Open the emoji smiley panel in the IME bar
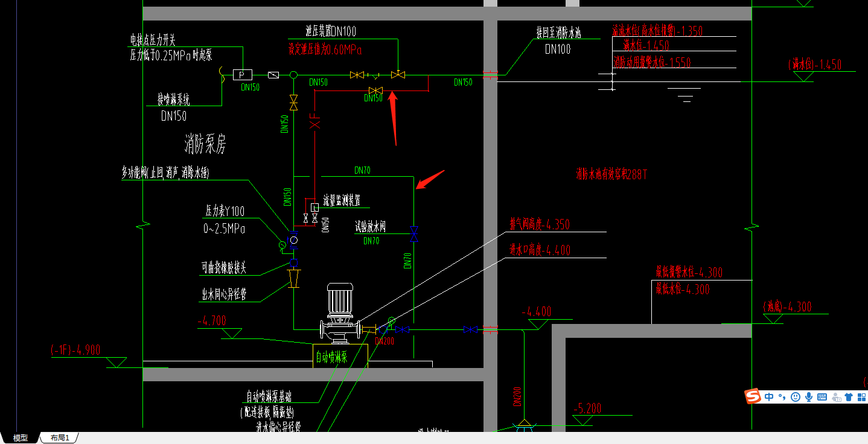The image size is (868, 444). pyautogui.click(x=796, y=397)
